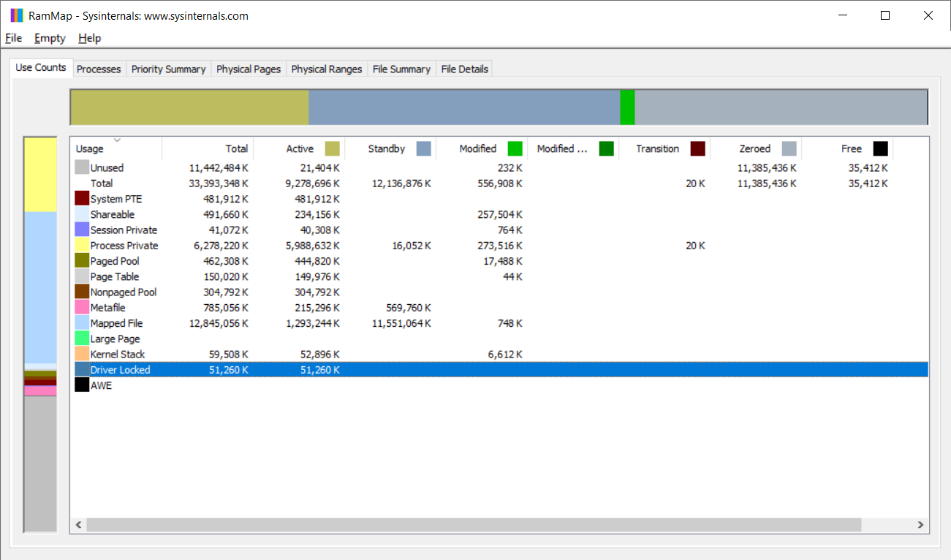Click the Kernel Stack orange color icon
Screen dimensions: 951x560
click(x=82, y=354)
